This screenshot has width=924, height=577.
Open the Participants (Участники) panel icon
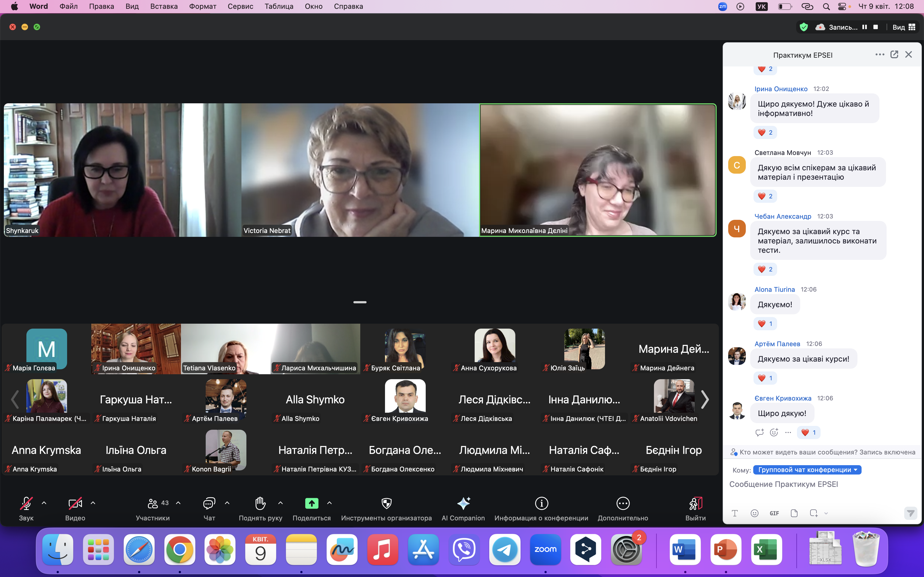153,503
